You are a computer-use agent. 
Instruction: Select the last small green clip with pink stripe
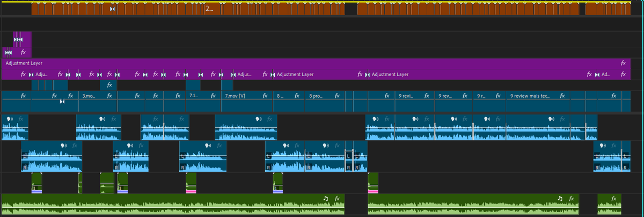click(x=373, y=183)
